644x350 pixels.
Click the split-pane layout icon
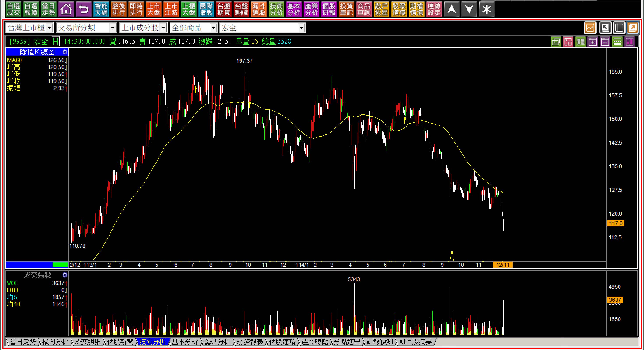coord(619,28)
